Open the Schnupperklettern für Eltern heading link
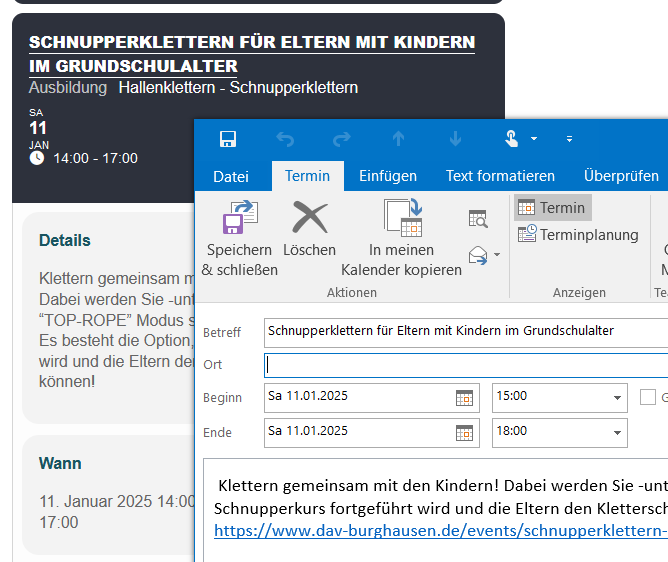Viewport: 668px width, 562px height. (x=252, y=54)
